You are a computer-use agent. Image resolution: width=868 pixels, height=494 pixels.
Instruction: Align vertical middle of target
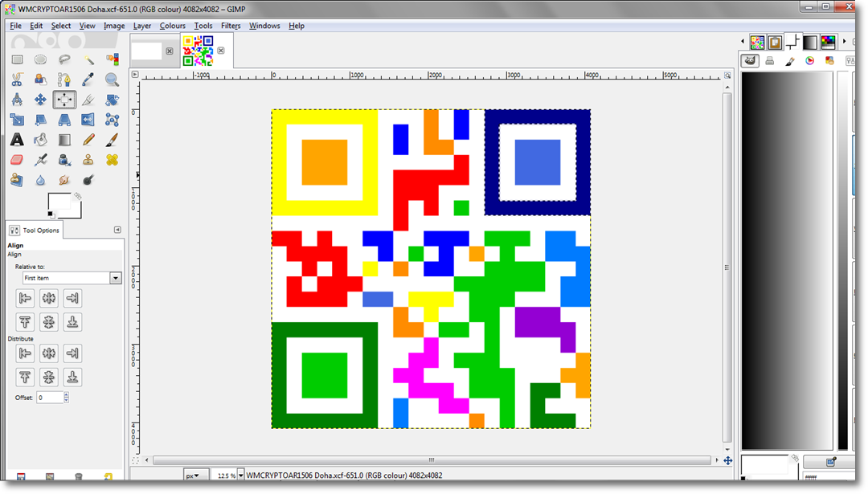point(49,322)
